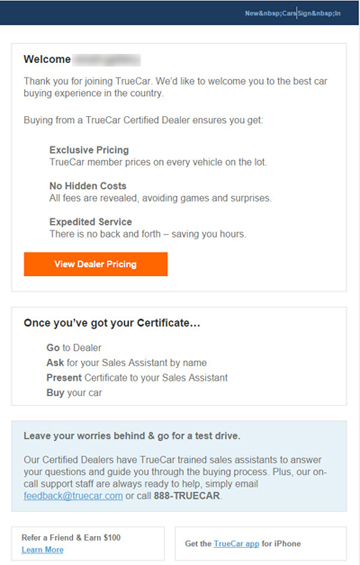The height and width of the screenshot is (565, 360).
Task: Click the 888-TRUECAR phone number
Action: pyautogui.click(x=187, y=496)
